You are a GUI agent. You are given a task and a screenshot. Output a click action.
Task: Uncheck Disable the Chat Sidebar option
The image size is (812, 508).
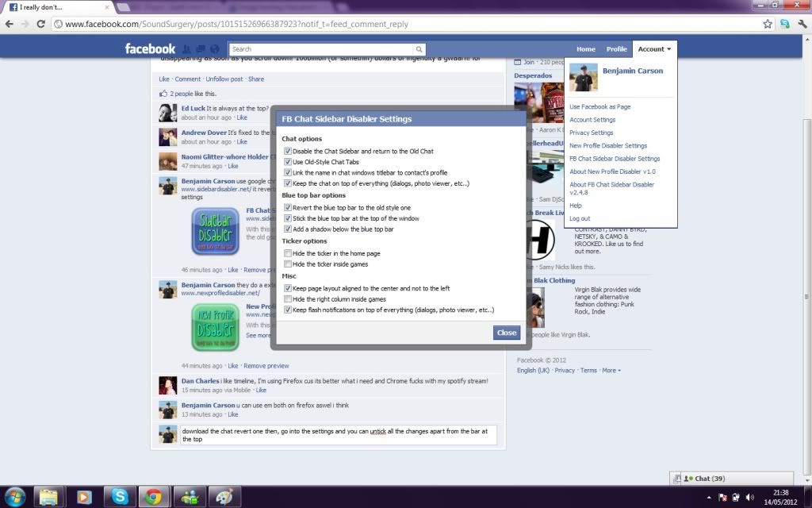(x=288, y=151)
